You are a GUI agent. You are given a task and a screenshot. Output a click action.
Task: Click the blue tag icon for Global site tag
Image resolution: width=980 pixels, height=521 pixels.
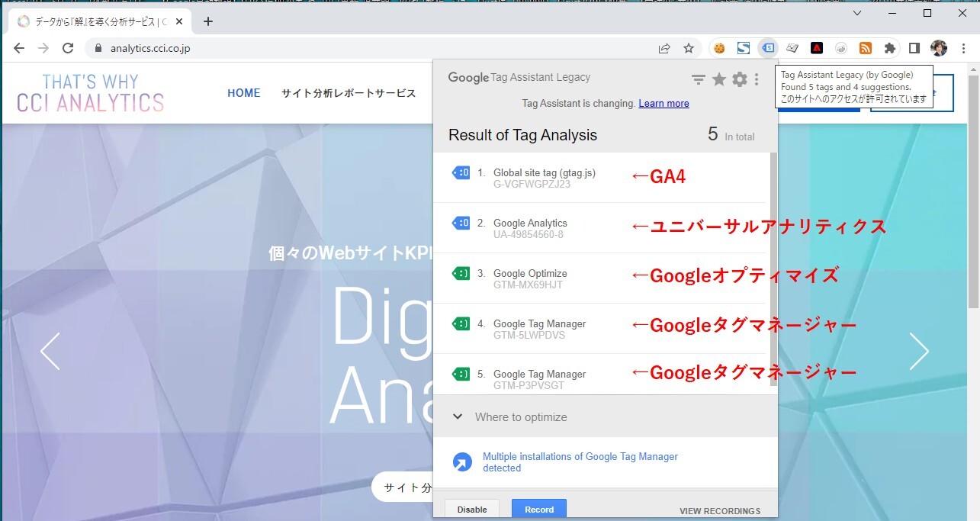(461, 173)
